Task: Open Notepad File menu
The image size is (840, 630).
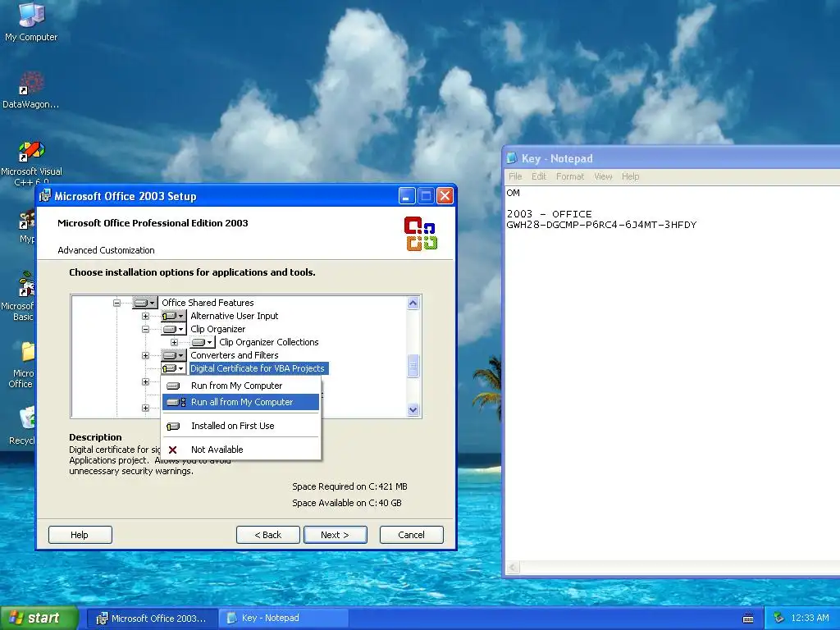Action: 515,176
